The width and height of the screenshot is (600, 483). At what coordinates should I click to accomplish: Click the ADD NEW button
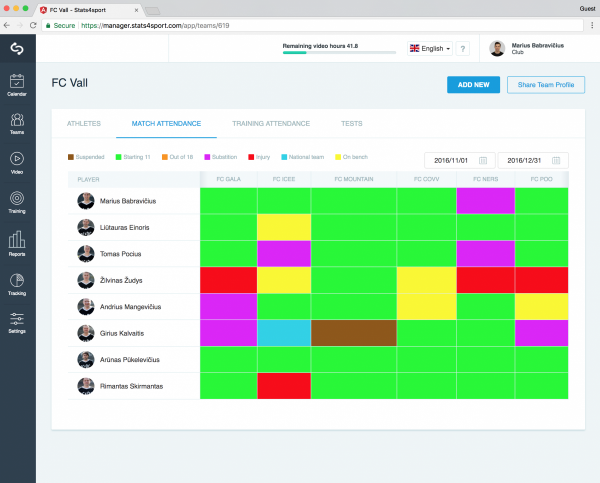coord(473,85)
